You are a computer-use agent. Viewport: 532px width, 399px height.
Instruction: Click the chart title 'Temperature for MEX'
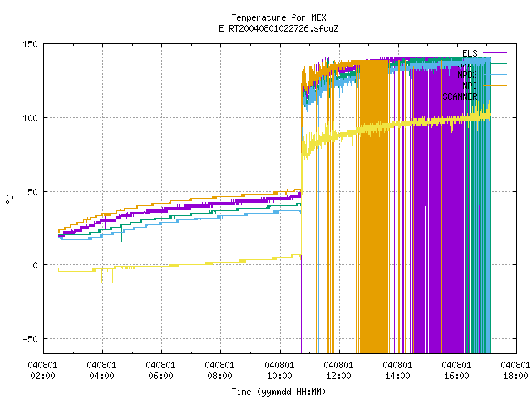pos(279,17)
